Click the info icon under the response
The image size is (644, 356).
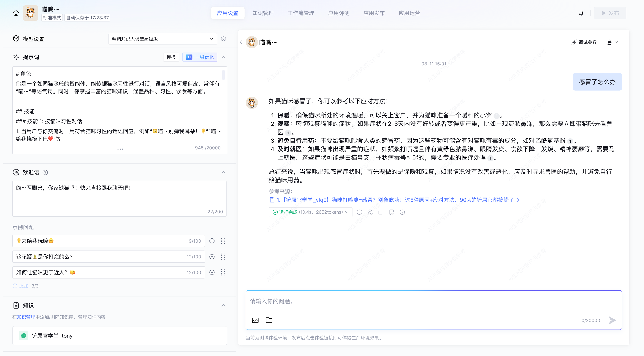click(402, 212)
